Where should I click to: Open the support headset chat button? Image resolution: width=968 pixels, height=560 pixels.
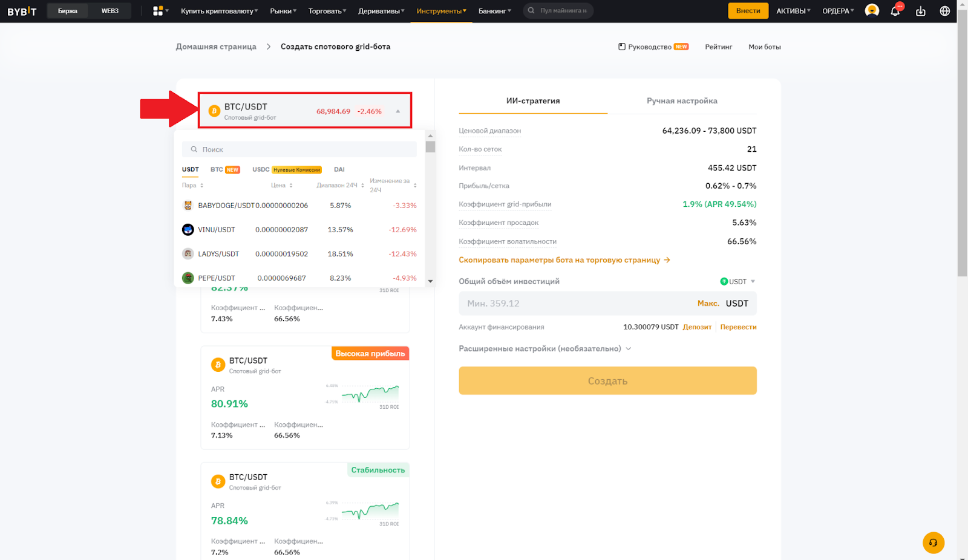coord(934,542)
